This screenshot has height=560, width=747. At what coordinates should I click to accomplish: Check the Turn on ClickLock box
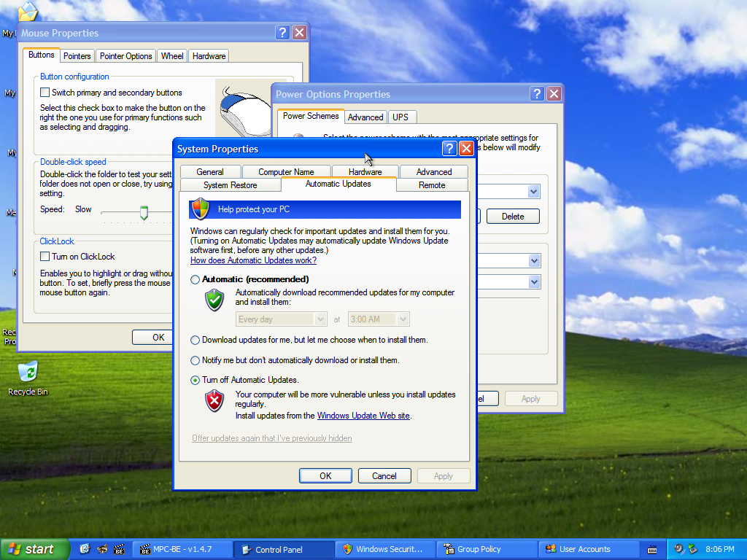(x=45, y=257)
